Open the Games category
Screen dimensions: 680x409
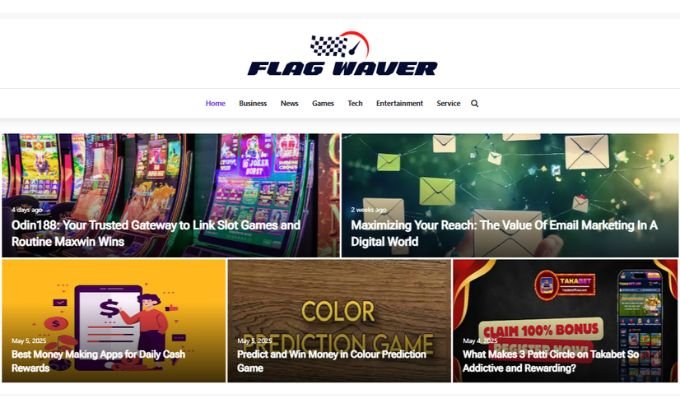click(x=323, y=103)
